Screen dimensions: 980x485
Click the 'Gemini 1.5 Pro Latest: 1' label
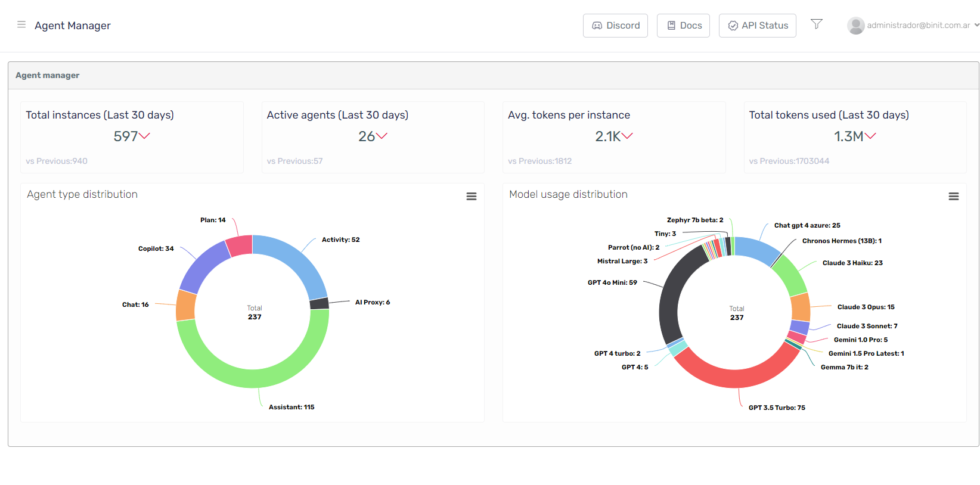click(866, 354)
